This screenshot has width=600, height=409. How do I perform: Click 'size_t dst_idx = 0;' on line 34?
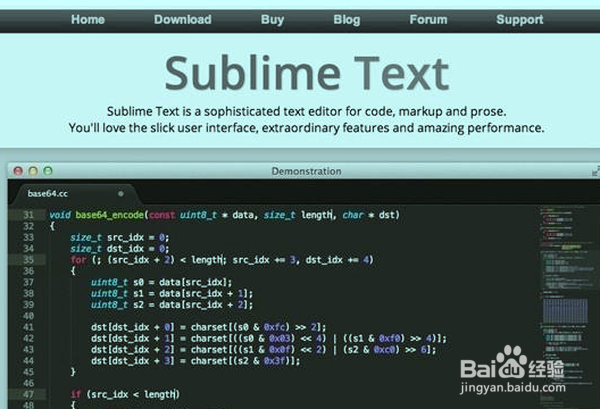tap(119, 249)
